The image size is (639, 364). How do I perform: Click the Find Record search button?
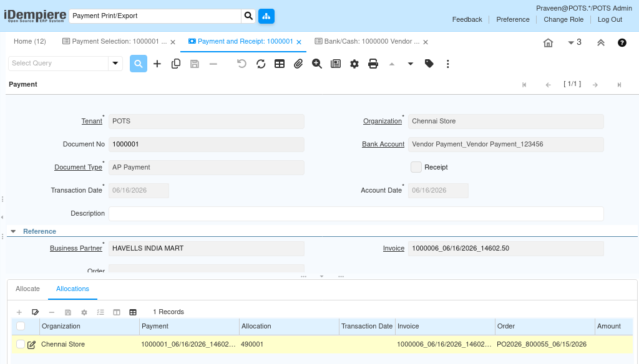[x=139, y=64]
